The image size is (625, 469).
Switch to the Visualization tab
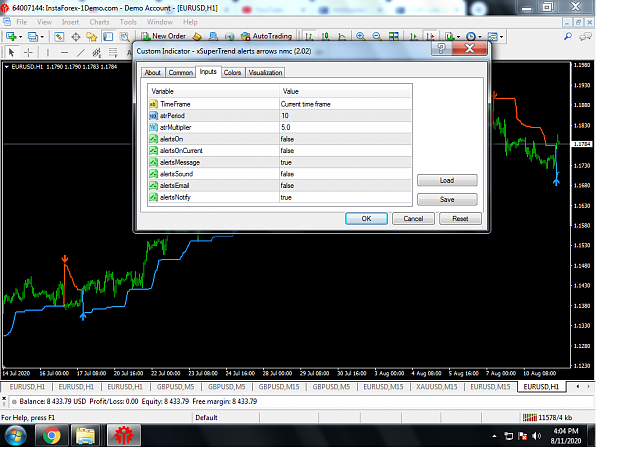point(265,73)
